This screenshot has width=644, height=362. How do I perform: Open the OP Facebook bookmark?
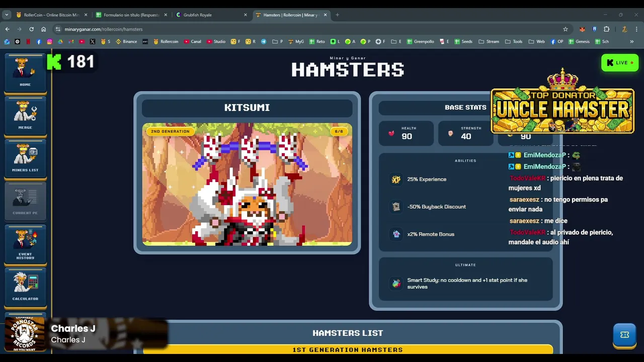556,42
